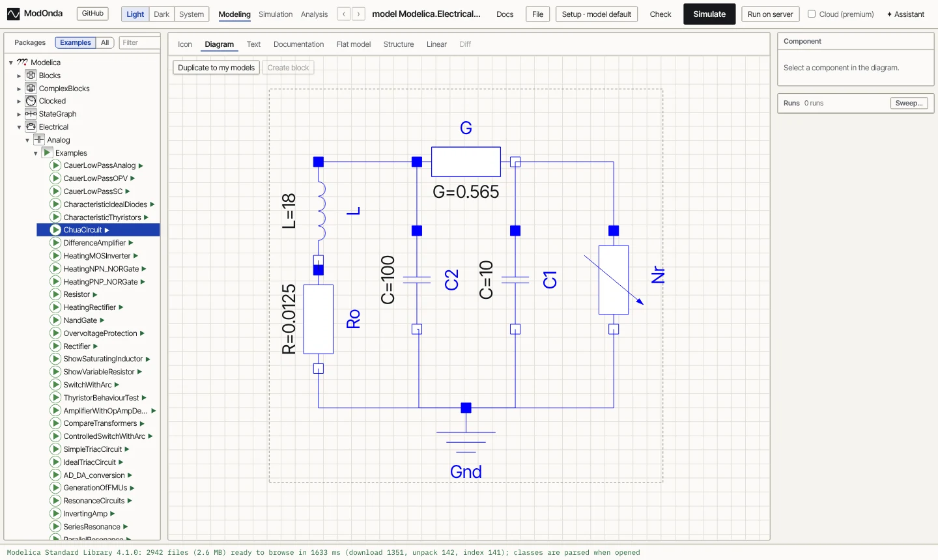Expand the ComplexBlocks tree node
Screen dimensions: 938x560
point(19,89)
